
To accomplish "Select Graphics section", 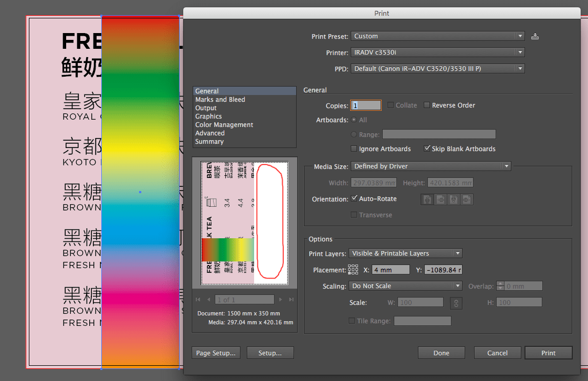I will (x=245, y=117).
